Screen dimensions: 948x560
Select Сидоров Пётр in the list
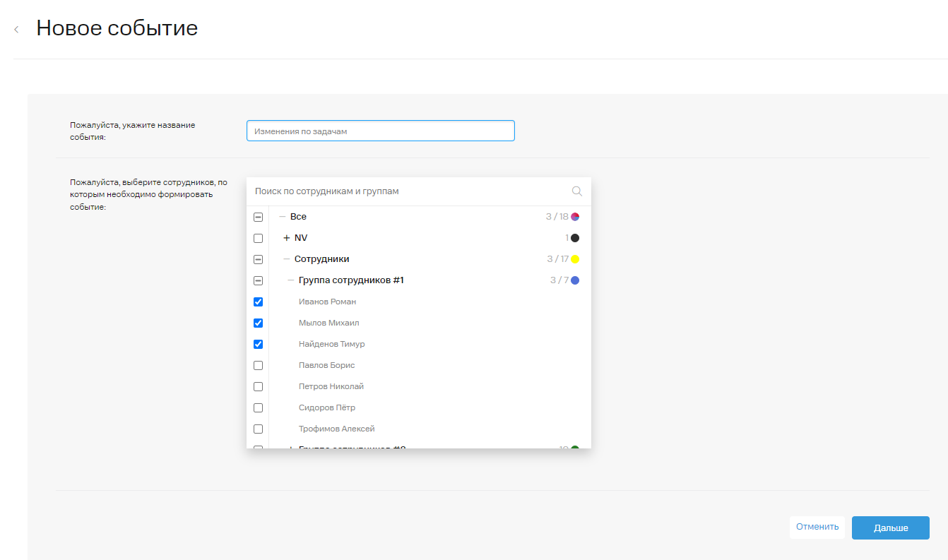click(326, 407)
